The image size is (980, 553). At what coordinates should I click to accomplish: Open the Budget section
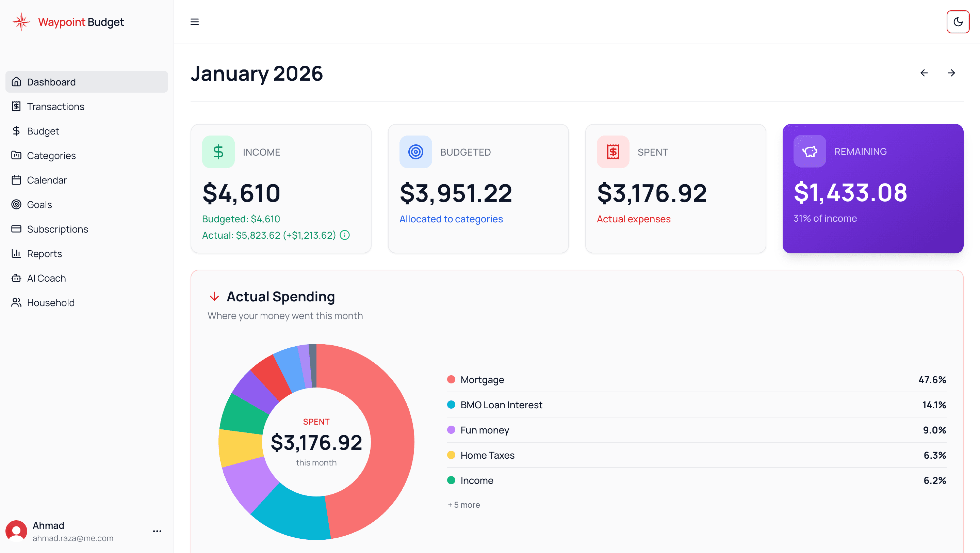43,131
